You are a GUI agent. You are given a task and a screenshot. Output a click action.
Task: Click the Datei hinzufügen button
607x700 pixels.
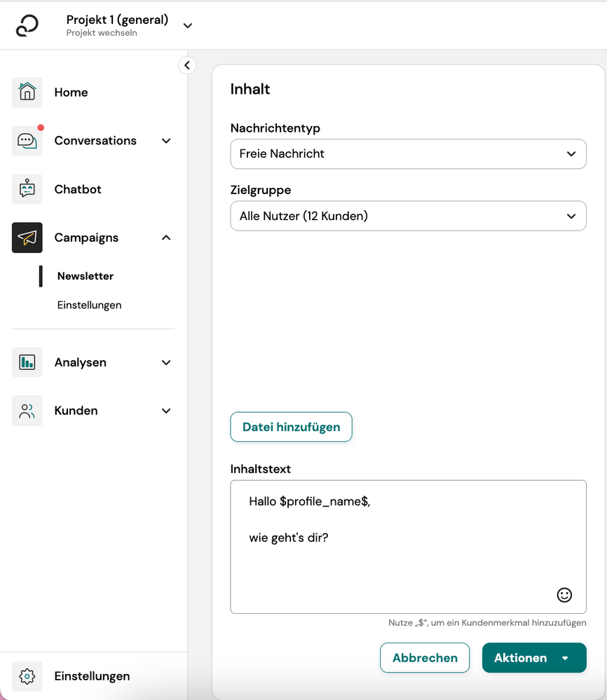tap(291, 427)
